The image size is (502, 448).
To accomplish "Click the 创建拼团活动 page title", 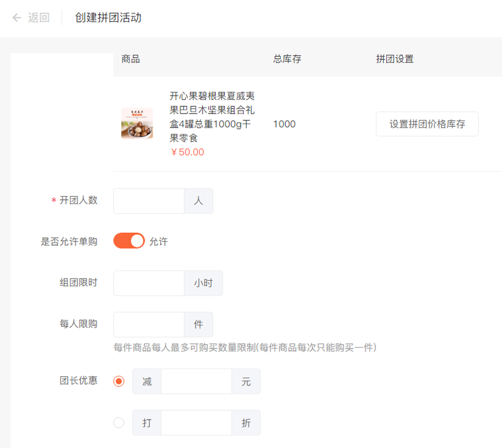I will click(109, 18).
